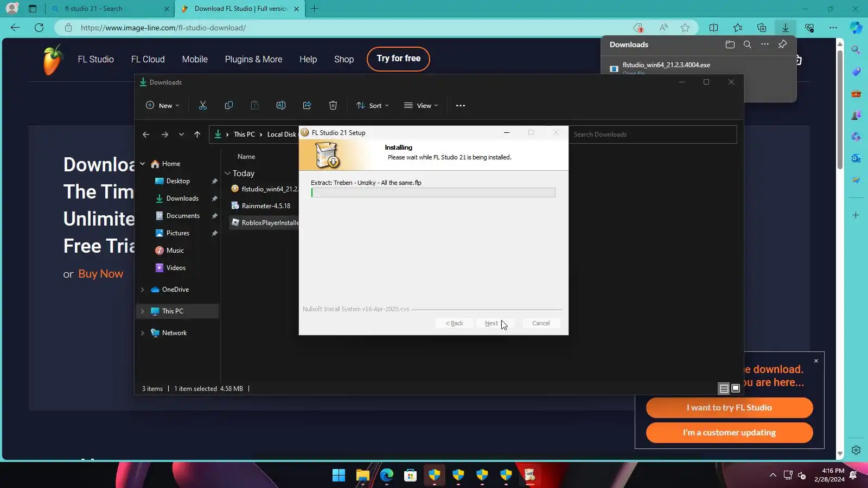Open the See more ellipsis in Explorer toolbar

click(x=461, y=106)
